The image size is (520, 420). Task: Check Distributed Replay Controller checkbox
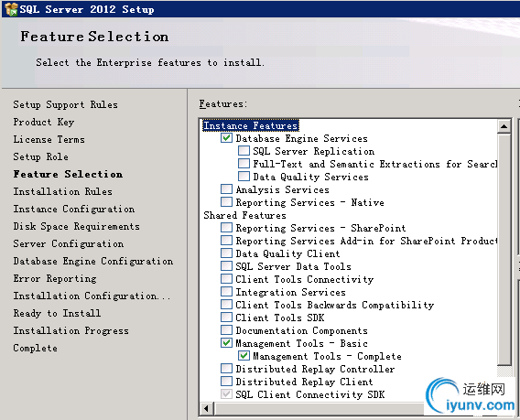coord(226,369)
